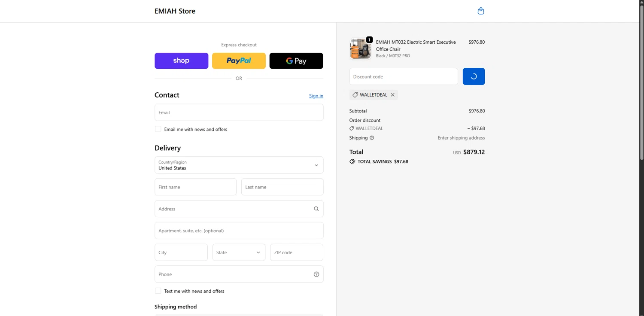Pay with Google Pay express button
Screen dimensions: 644x316
coord(296,61)
